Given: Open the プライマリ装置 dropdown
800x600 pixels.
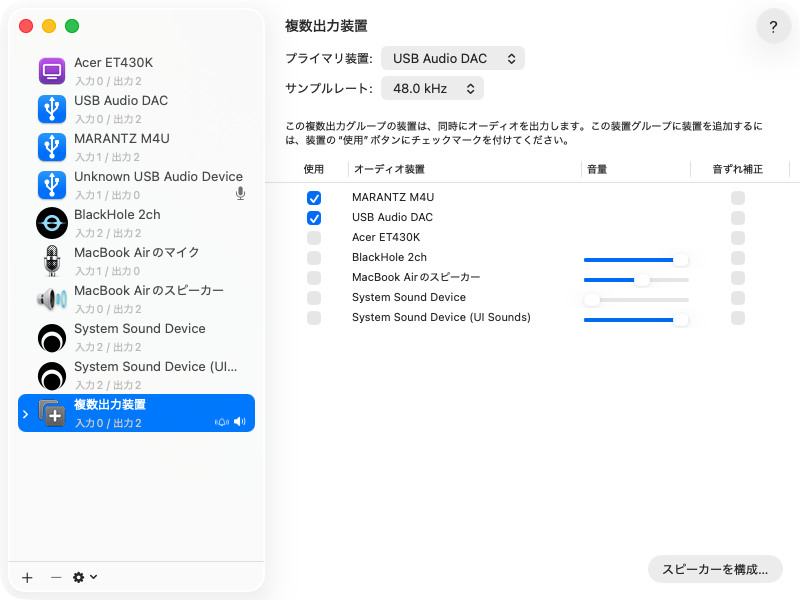Looking at the screenshot, I should 453,59.
